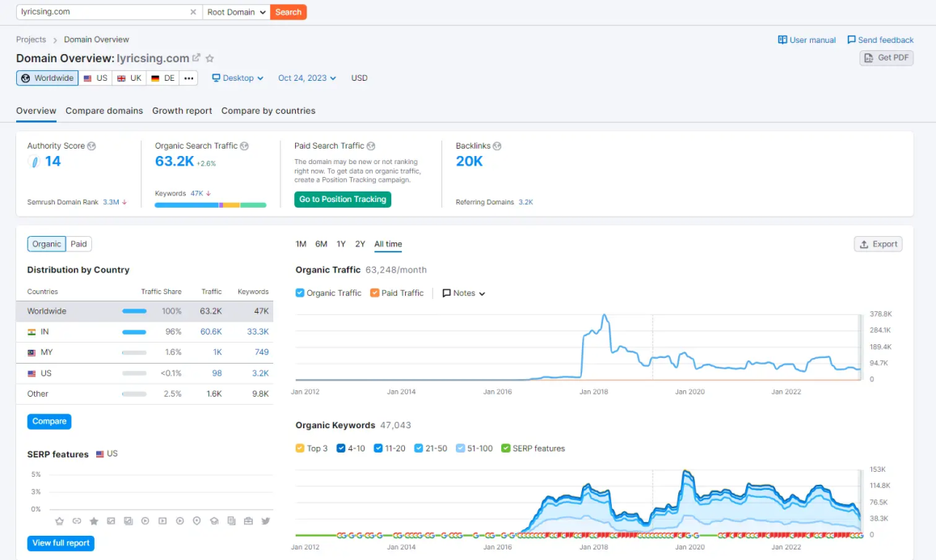The width and height of the screenshot is (936, 560).
Task: Click the Malaysia flag icon
Action: [x=32, y=353]
